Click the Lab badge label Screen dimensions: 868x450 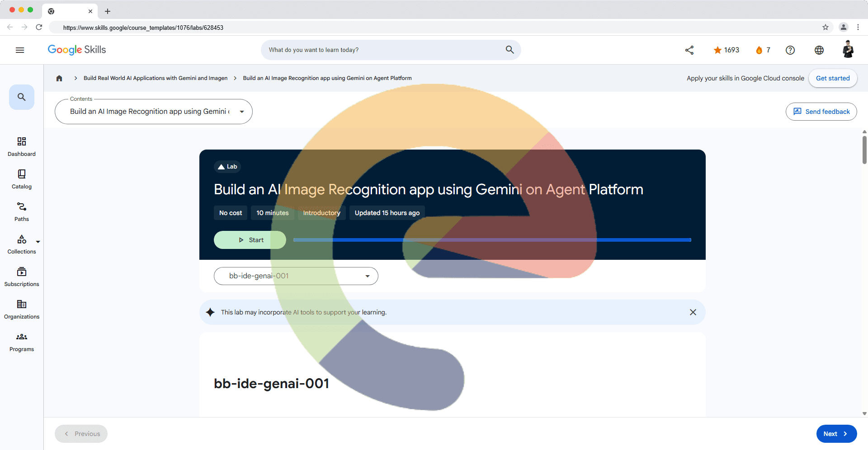click(x=227, y=167)
